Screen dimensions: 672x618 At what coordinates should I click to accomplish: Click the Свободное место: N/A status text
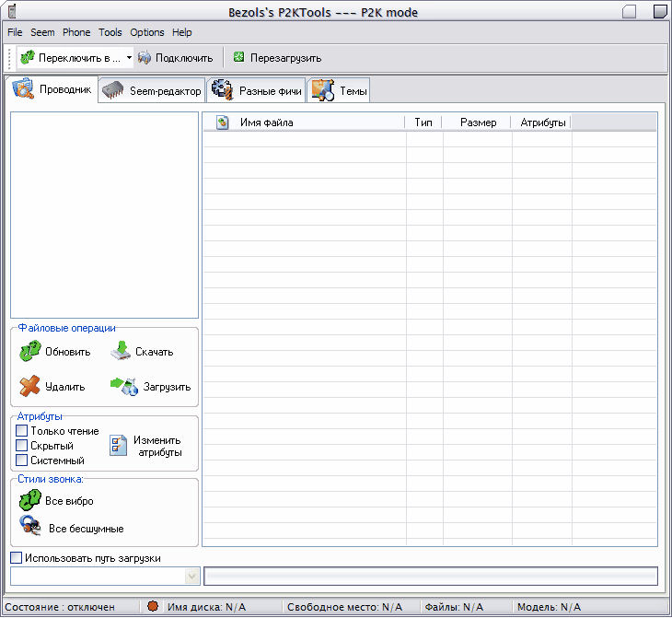click(344, 607)
